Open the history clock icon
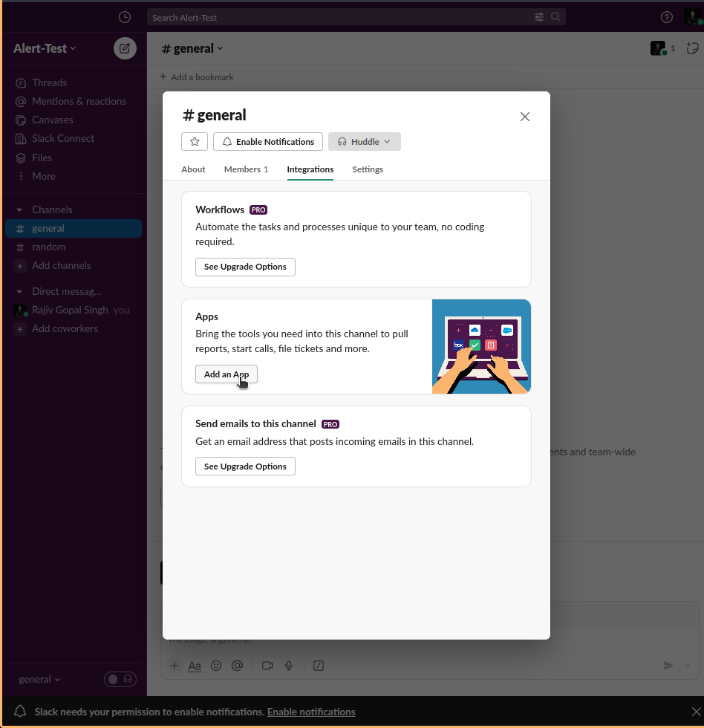The width and height of the screenshot is (704, 728). (x=125, y=17)
